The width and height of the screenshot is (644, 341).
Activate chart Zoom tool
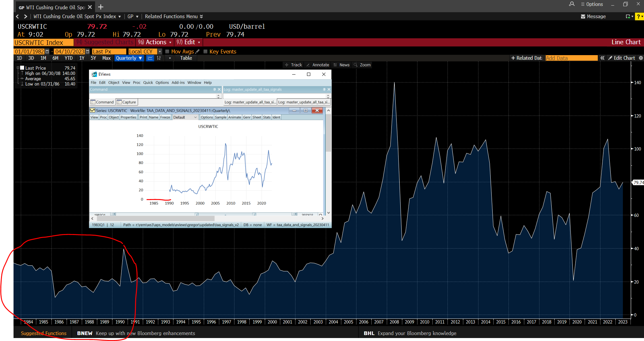(362, 65)
